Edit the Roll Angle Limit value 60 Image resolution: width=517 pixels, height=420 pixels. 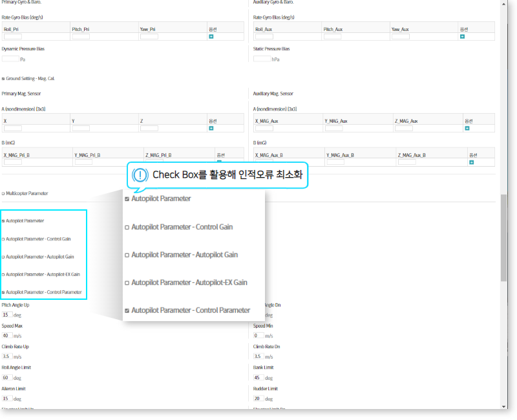click(7, 378)
